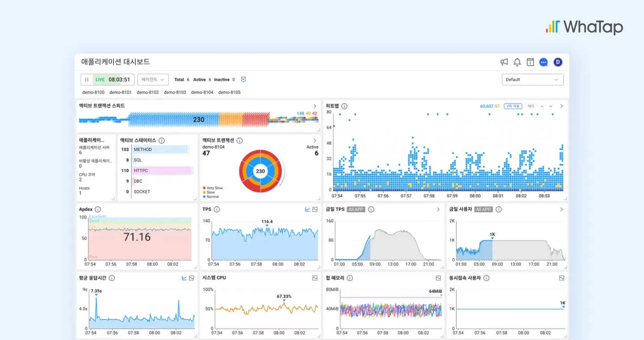Screen dimensions: 644x340
Task: Select agent demo-8102
Action: click(x=148, y=93)
